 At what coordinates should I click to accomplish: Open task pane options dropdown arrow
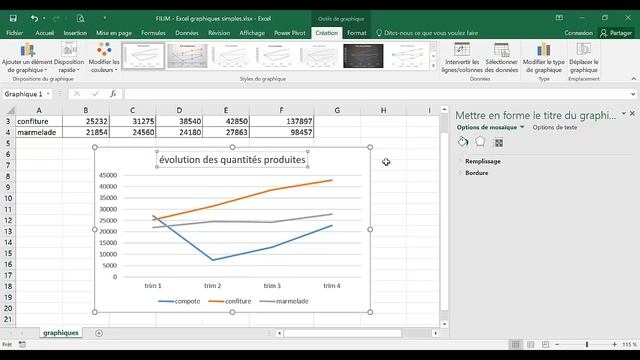point(624,113)
